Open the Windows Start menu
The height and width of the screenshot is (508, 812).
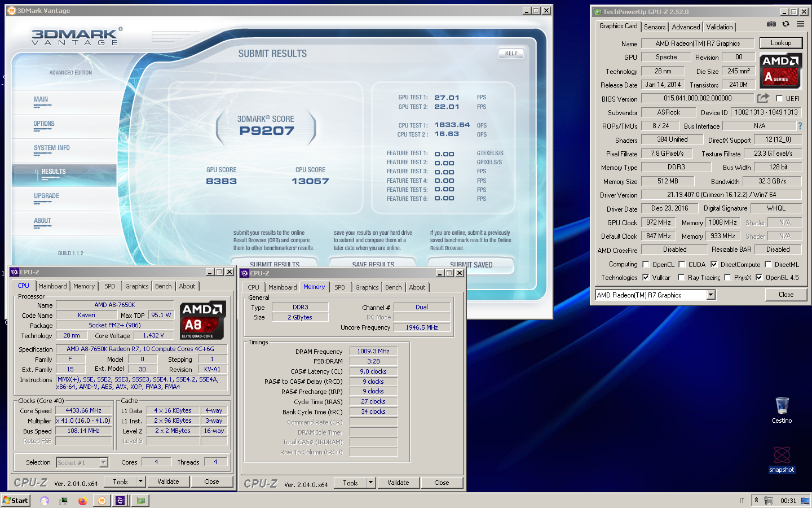(x=16, y=501)
